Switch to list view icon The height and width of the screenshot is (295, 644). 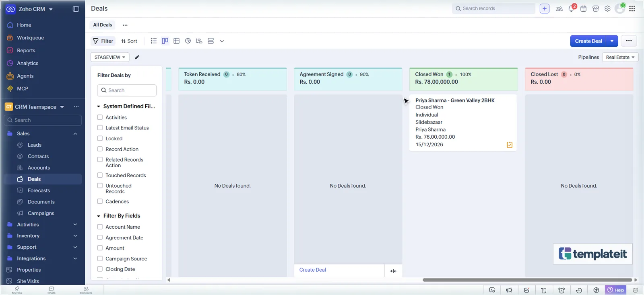pyautogui.click(x=154, y=41)
